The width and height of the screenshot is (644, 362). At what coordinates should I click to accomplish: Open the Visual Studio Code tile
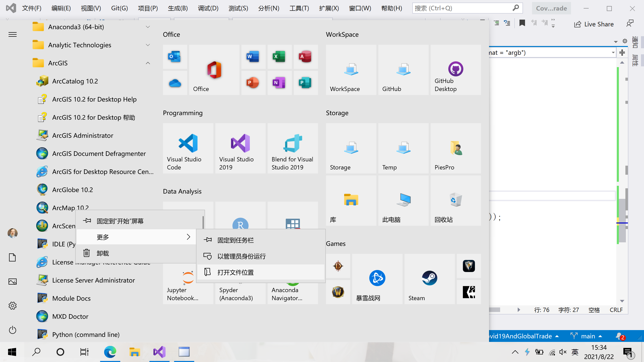click(x=188, y=148)
